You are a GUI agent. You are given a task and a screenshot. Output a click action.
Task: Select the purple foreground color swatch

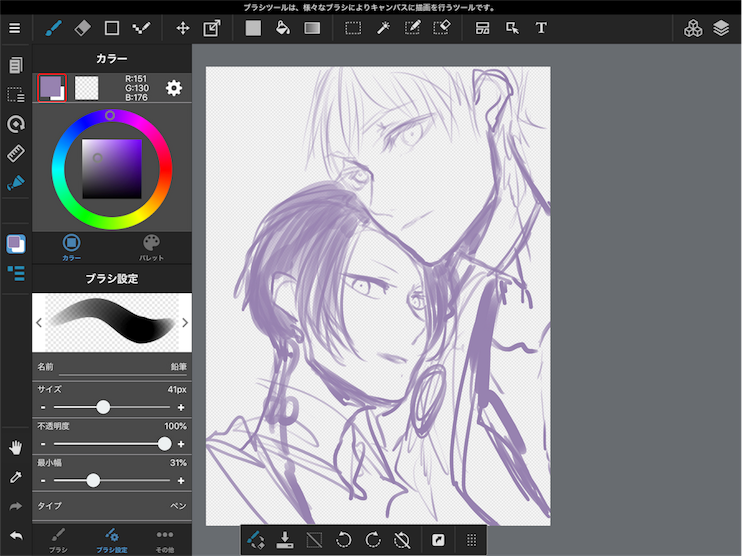51,86
